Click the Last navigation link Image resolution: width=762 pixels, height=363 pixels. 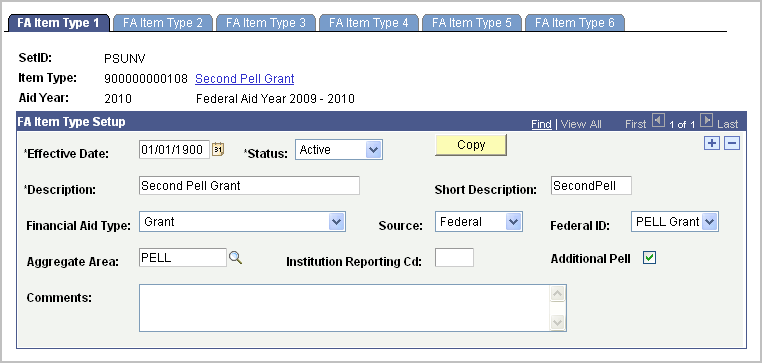tap(727, 124)
